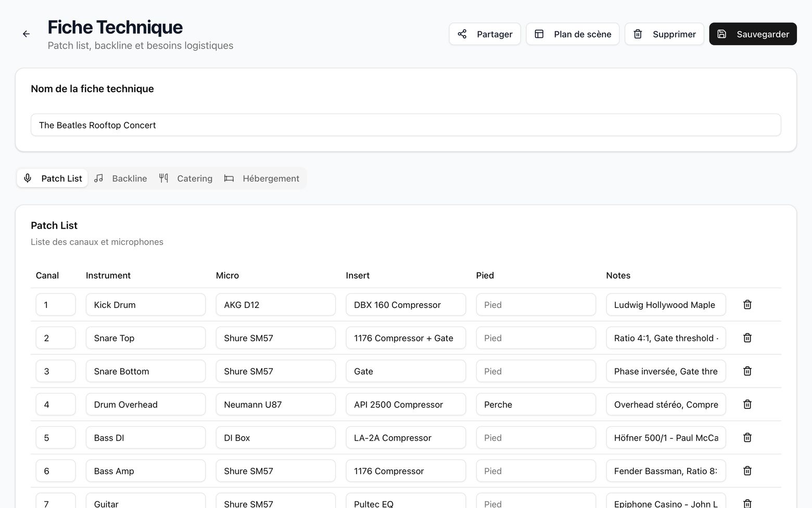Click the back arrow icon

click(26, 34)
